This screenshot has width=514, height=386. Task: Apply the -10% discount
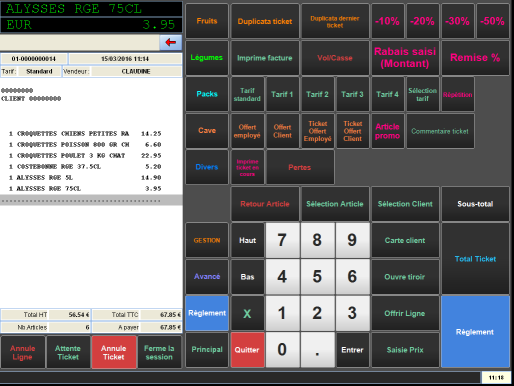(x=387, y=21)
